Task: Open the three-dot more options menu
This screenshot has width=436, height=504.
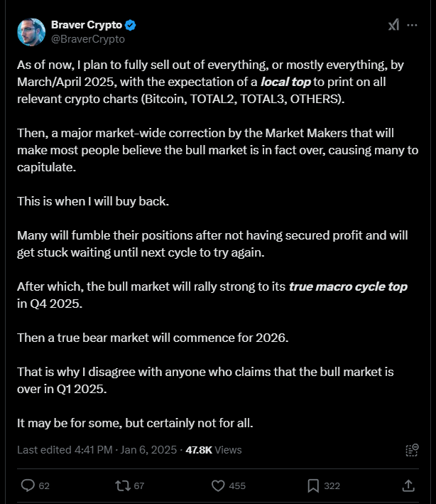Action: pos(412,25)
